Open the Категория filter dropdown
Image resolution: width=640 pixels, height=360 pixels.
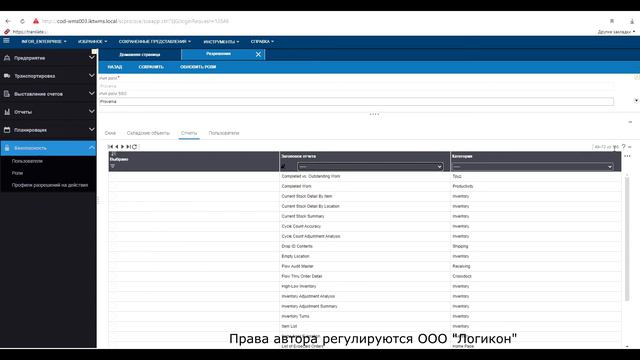pyautogui.click(x=533, y=167)
